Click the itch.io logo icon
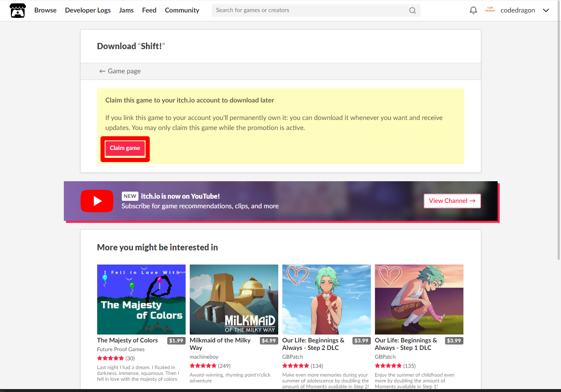 pyautogui.click(x=18, y=10)
